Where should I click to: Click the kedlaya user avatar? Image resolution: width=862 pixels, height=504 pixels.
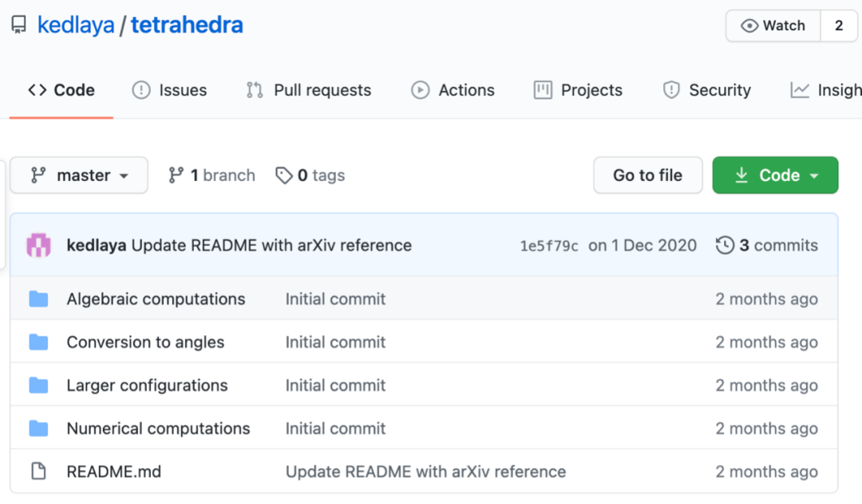point(39,245)
